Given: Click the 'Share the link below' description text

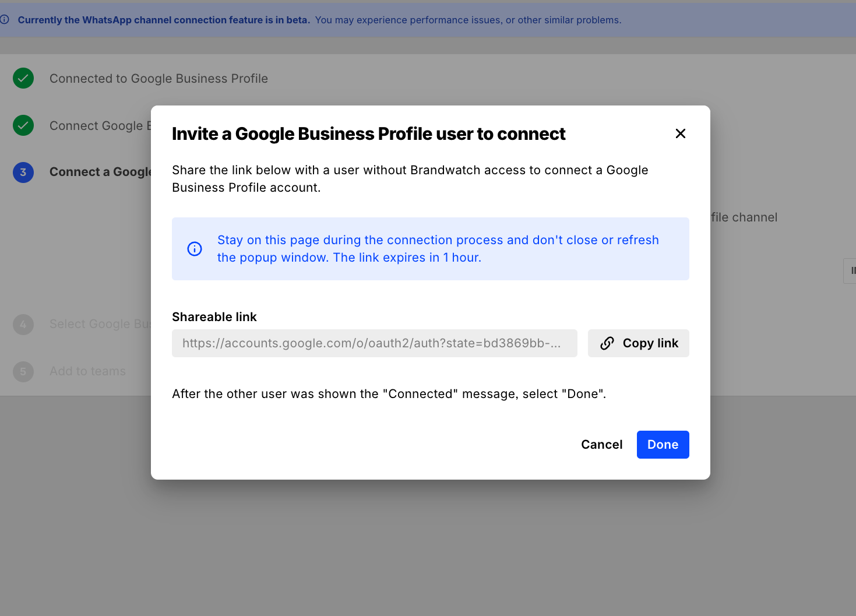Looking at the screenshot, I should point(410,179).
